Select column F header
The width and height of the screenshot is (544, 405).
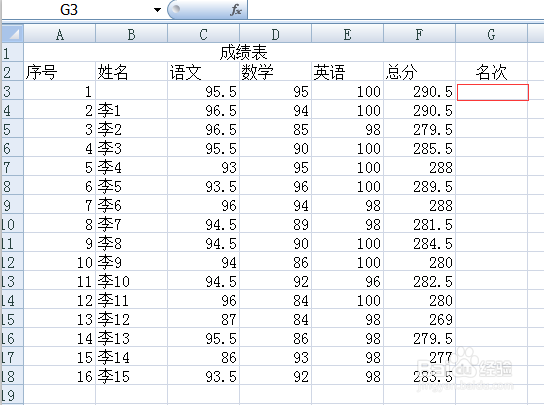pos(419,34)
